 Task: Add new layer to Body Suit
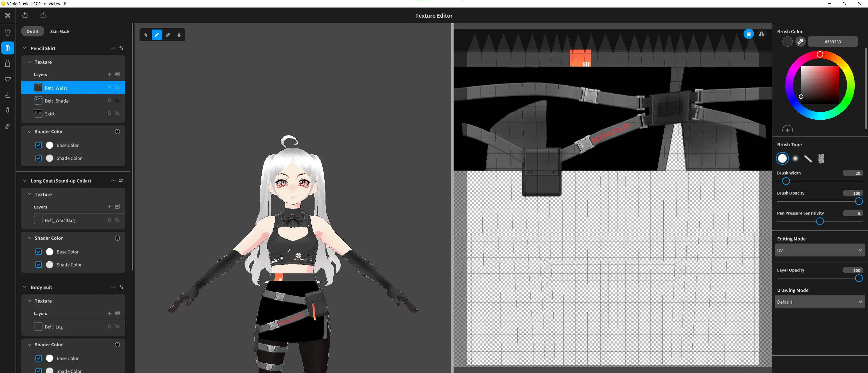[109, 313]
